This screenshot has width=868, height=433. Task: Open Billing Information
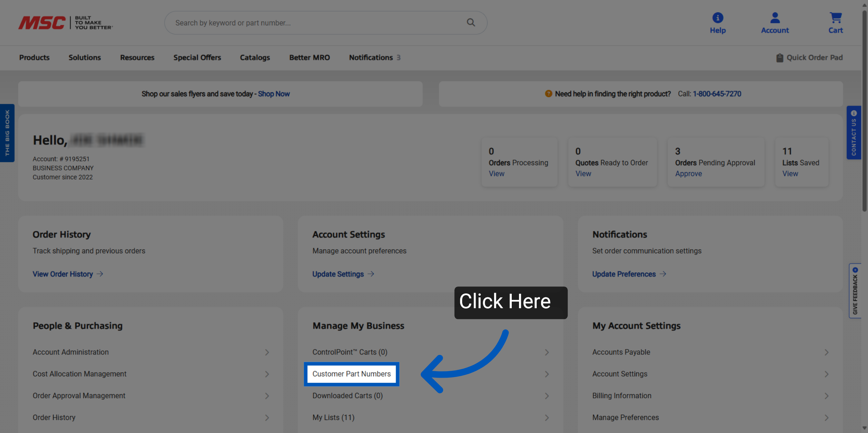[622, 396]
